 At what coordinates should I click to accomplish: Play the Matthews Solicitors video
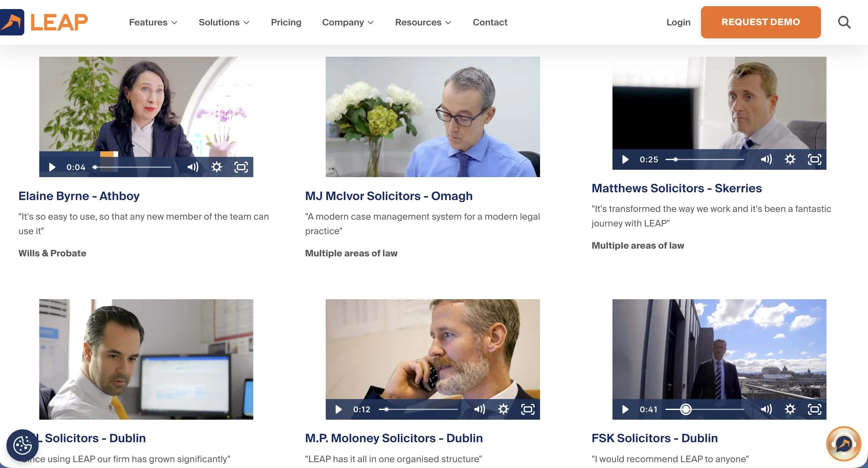point(625,159)
